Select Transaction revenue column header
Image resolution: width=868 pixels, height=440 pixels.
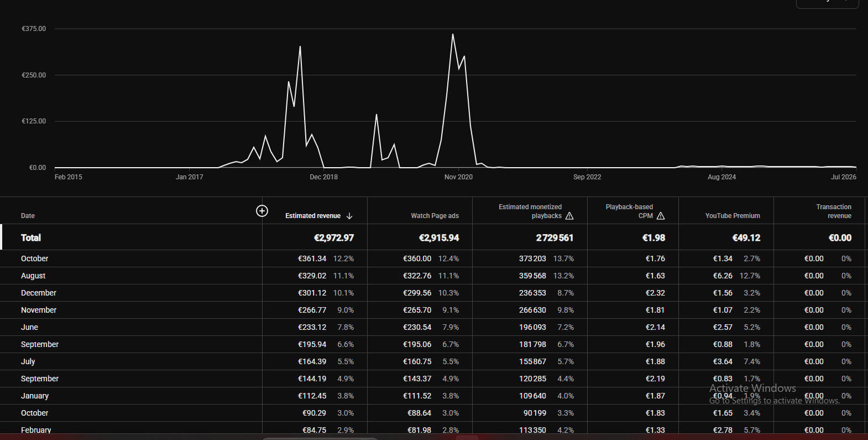pyautogui.click(x=834, y=211)
